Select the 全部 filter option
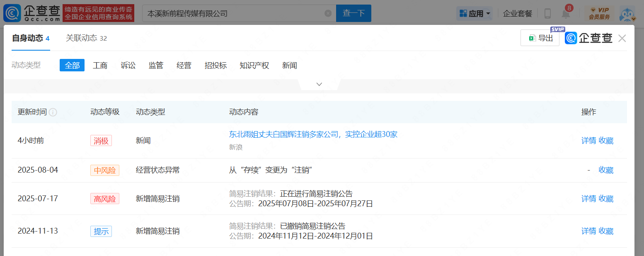Screen dimensions: 644x256 pos(72,65)
